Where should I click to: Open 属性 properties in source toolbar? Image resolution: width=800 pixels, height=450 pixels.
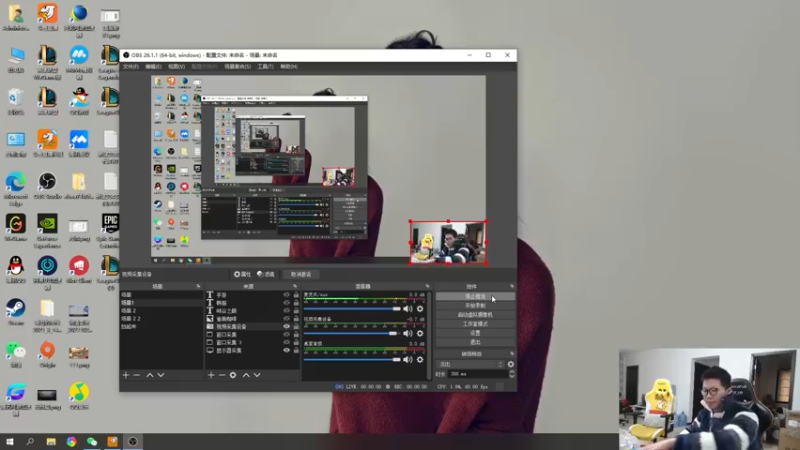[242, 274]
